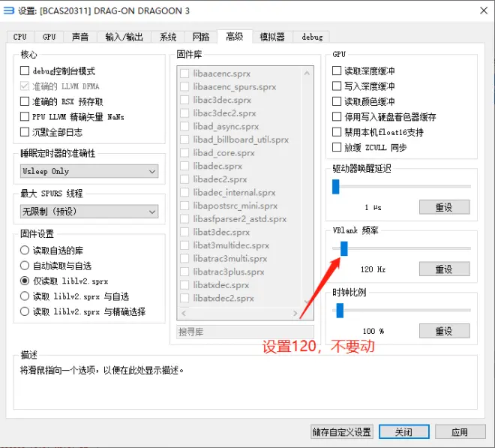495x448 pixels.
Task: Check libasfparser2_astd.sprx in library list
Action: 184,219
